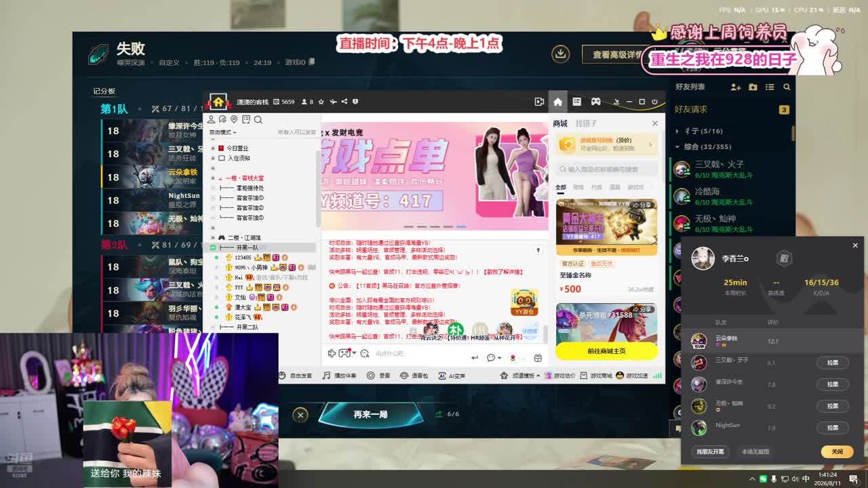Click the download icon in the match header
This screenshot has width=868, height=488.
[560, 54]
